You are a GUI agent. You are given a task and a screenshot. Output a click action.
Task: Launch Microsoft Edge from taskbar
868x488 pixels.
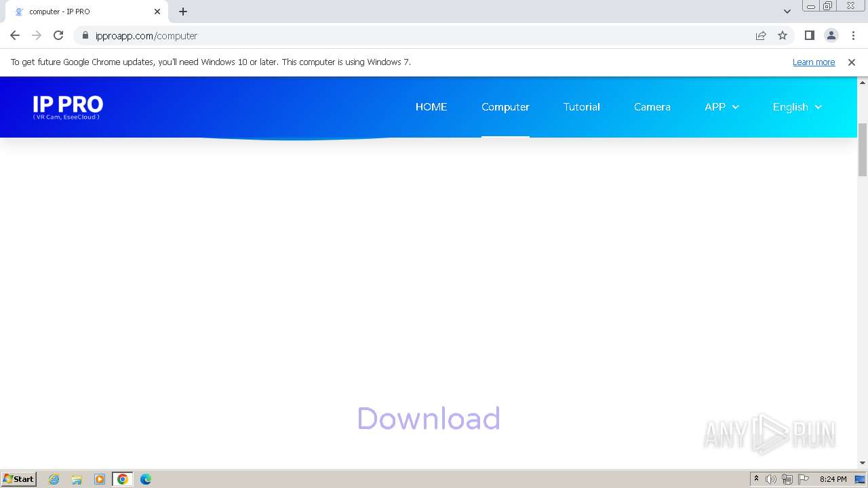pos(146,479)
